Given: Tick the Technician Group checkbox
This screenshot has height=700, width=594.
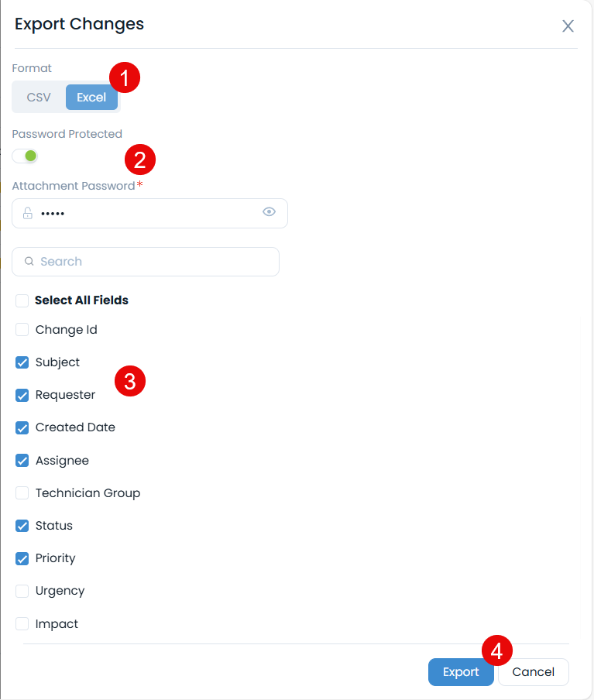Looking at the screenshot, I should (x=22, y=493).
